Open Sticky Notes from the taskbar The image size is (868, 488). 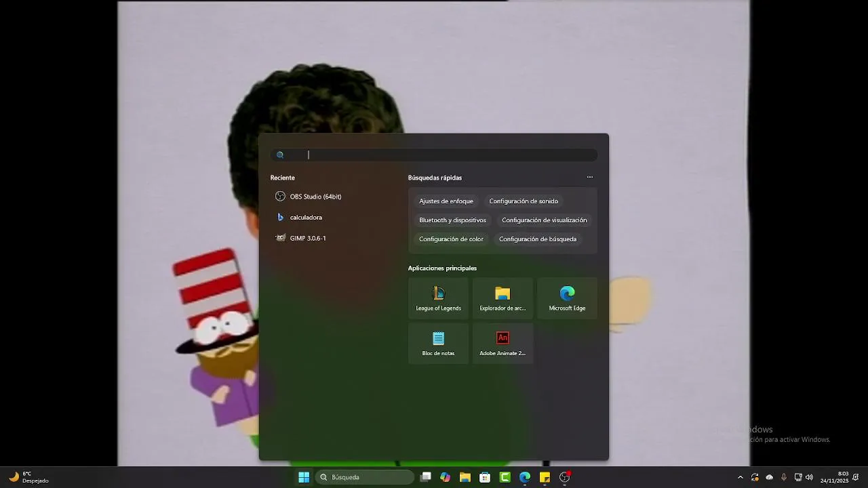point(545,477)
